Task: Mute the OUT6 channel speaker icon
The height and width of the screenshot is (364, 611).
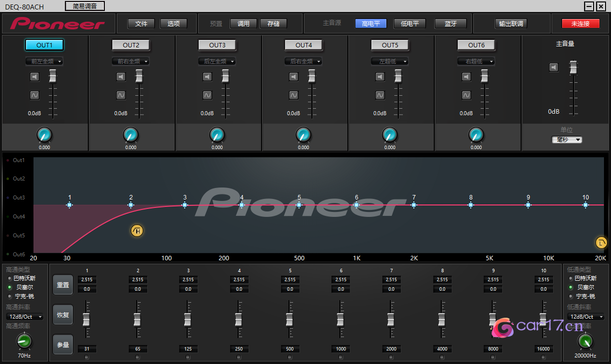Action: 466,77
